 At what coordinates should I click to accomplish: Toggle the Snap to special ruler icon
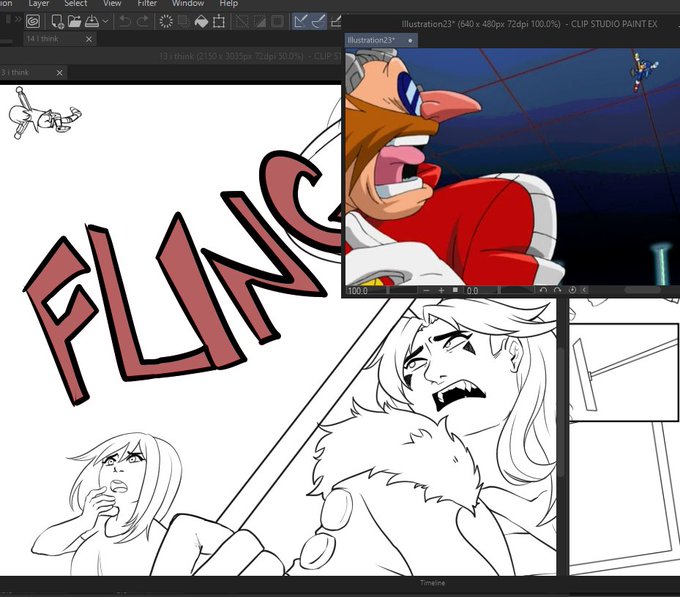click(x=318, y=21)
